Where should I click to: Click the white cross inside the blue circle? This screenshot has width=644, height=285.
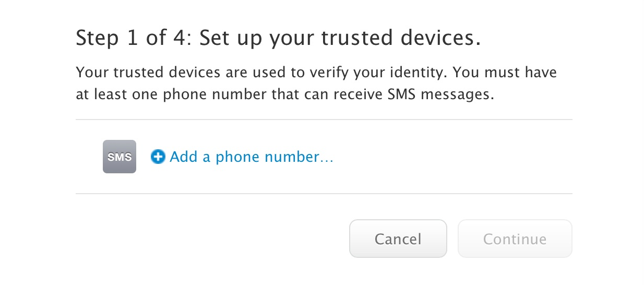point(158,157)
